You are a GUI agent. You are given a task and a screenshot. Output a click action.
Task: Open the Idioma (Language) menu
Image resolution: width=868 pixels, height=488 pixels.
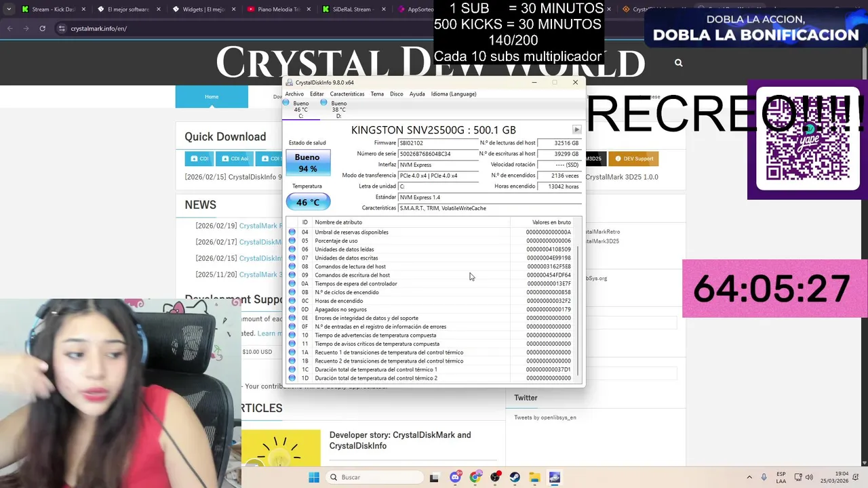point(454,94)
